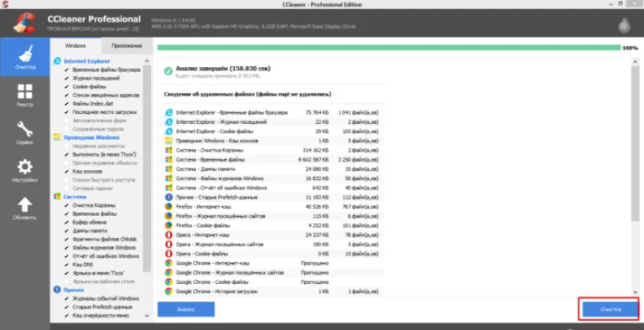Click the results list vertical scrollbar
The width and height of the screenshot is (644, 330).
tap(635, 144)
